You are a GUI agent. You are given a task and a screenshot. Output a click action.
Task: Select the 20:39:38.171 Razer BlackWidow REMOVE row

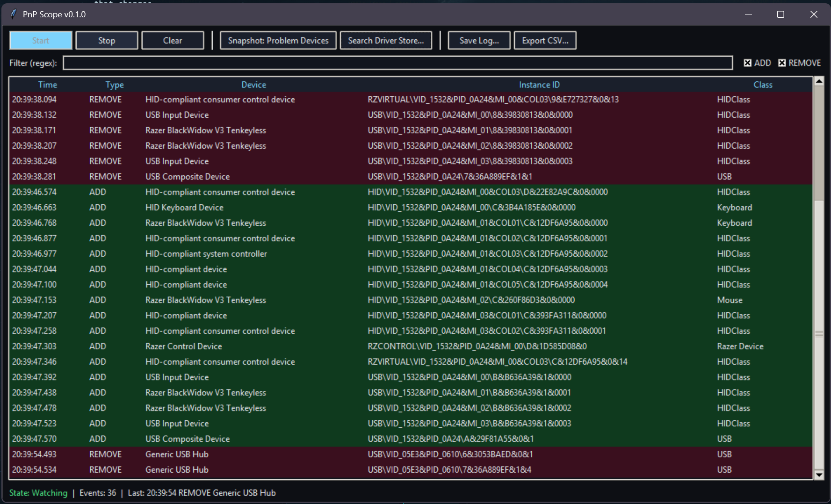411,130
